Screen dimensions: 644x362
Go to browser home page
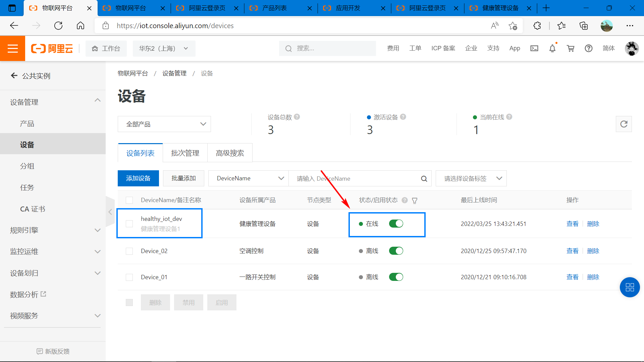click(80, 26)
